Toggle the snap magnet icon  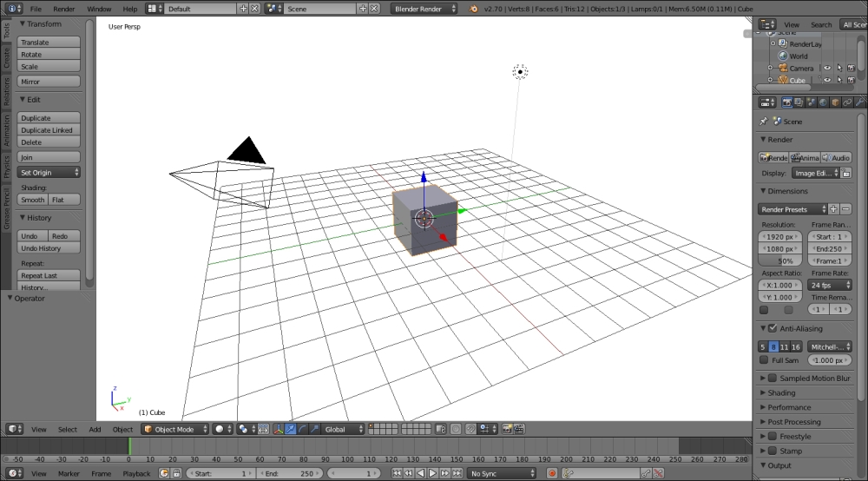click(x=470, y=429)
